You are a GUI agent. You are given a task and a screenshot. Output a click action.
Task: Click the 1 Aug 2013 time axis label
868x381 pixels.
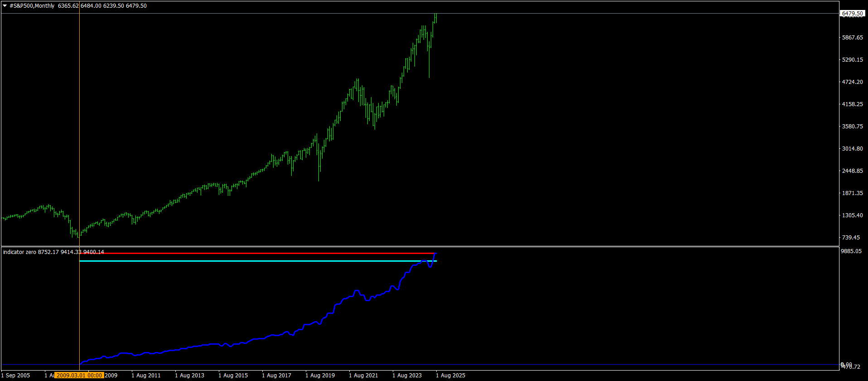[189, 376]
